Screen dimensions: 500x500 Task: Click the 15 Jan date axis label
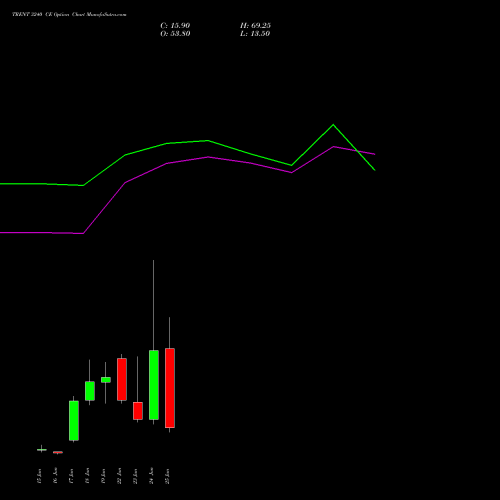(x=39, y=476)
